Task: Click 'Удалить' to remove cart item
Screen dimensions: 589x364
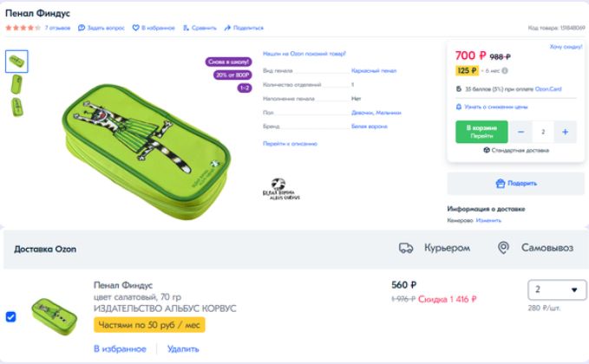Action: click(x=182, y=348)
